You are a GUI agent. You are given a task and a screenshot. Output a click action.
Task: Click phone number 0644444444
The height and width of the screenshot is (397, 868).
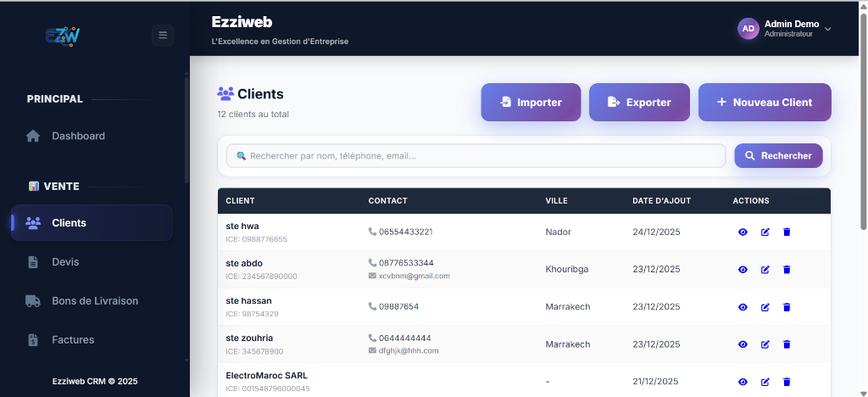point(404,338)
